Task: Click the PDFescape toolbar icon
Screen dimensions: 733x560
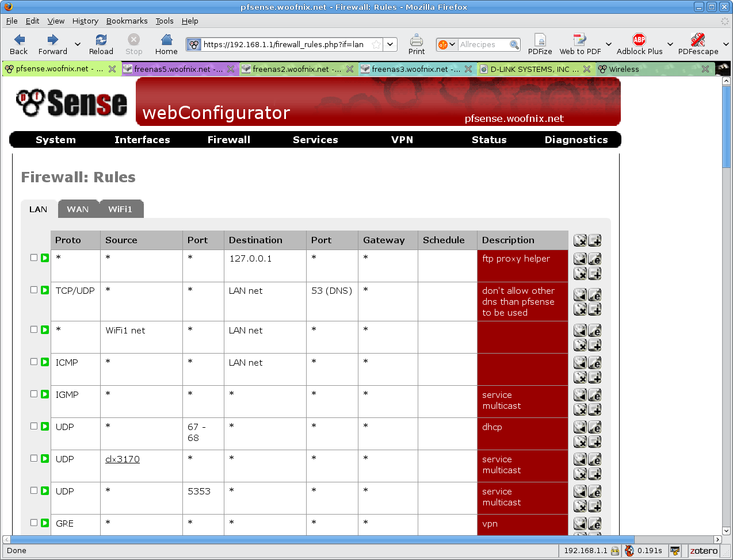Action: coord(698,44)
